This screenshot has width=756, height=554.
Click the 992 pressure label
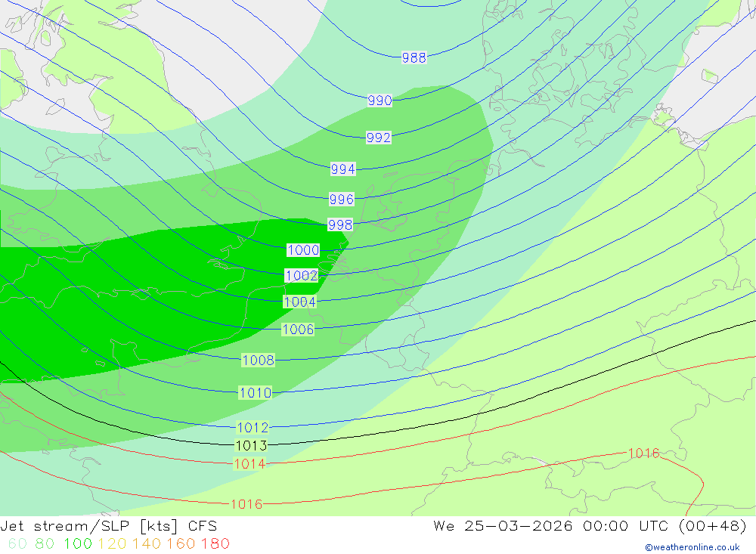point(379,138)
